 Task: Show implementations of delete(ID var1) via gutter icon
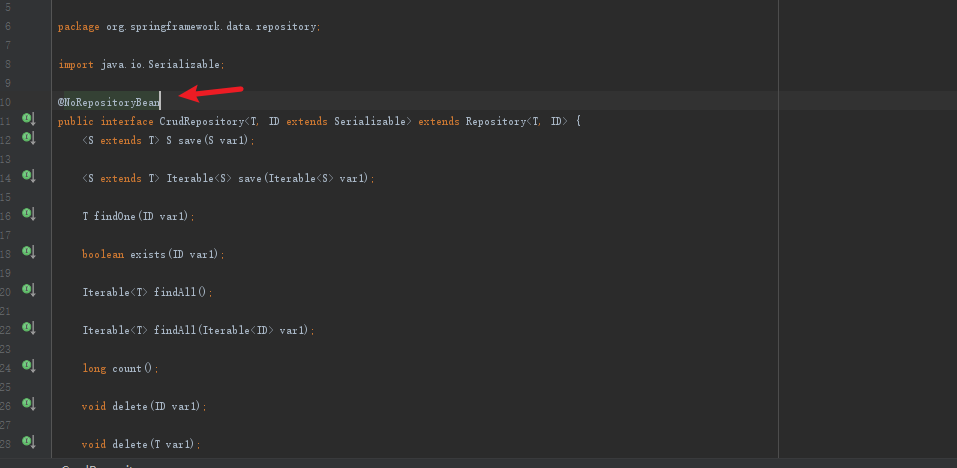28,404
